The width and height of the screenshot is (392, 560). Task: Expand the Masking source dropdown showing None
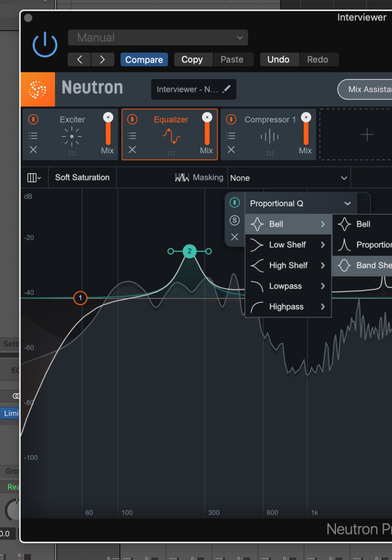[x=289, y=178]
